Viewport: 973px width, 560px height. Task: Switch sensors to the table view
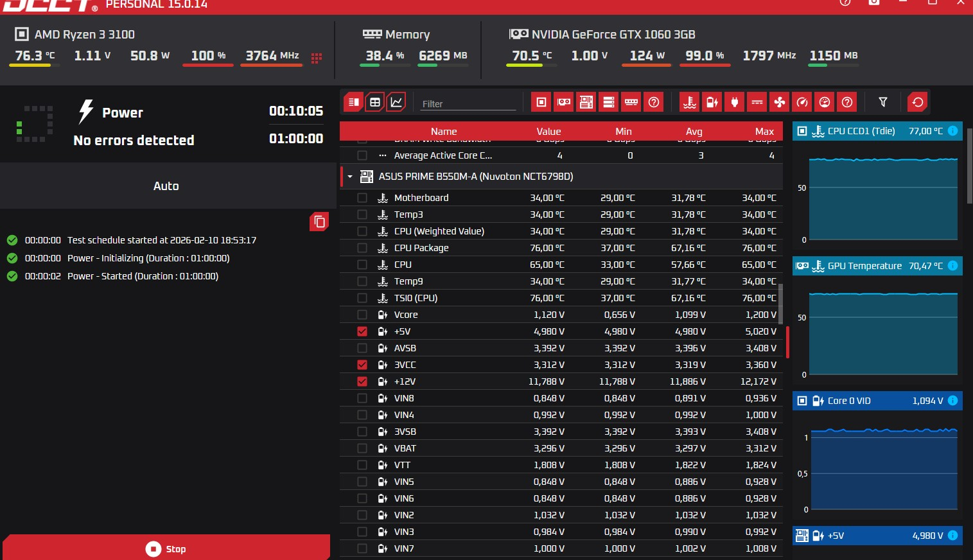click(375, 102)
